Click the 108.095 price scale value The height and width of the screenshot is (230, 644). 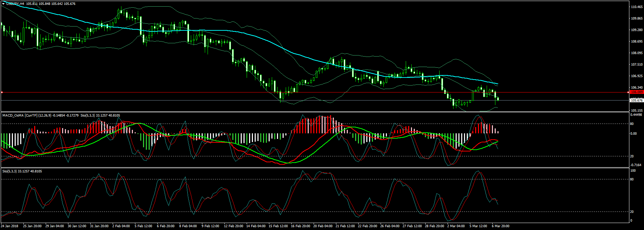tap(636, 53)
